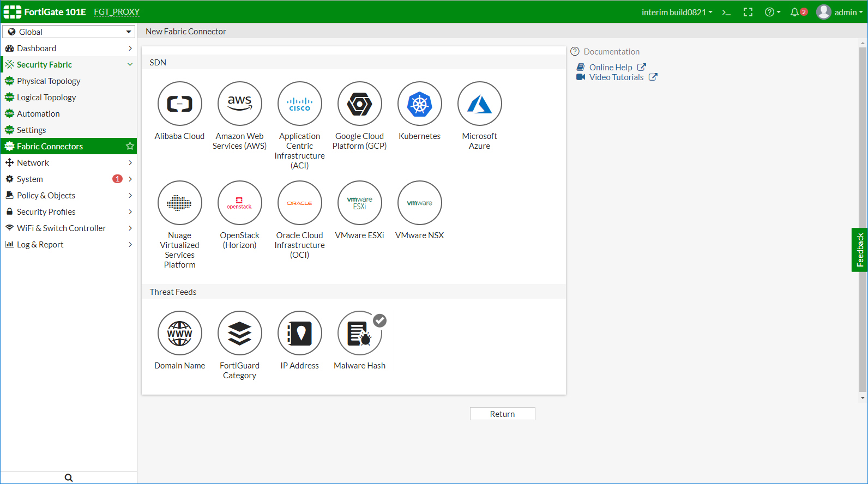The height and width of the screenshot is (484, 868).
Task: Expand the Policy & Objects chevron
Action: pos(130,196)
